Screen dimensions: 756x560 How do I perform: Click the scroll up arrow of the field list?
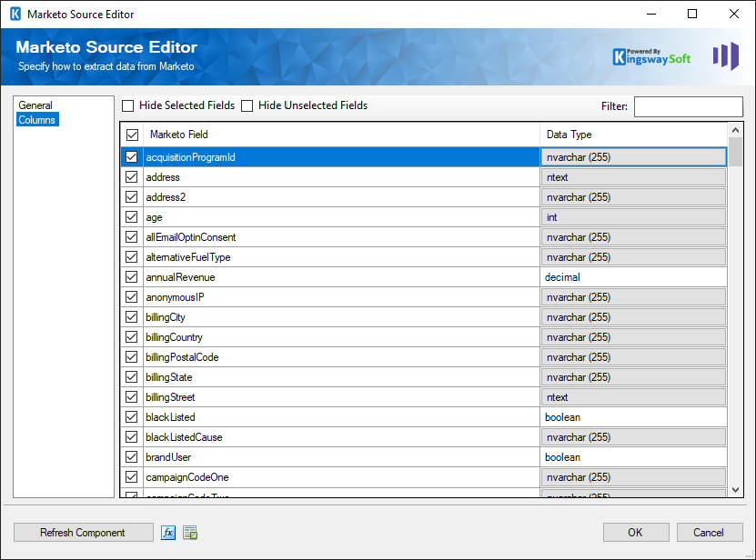coord(735,130)
